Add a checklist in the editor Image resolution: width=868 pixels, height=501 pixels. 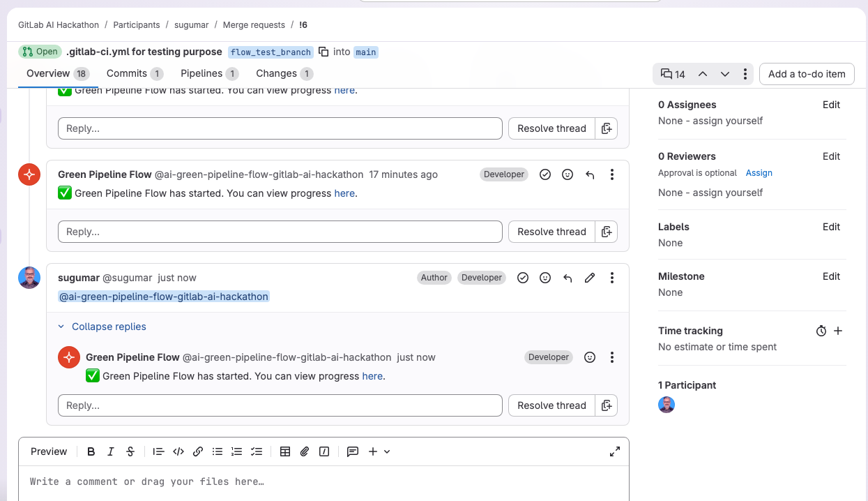click(x=257, y=451)
